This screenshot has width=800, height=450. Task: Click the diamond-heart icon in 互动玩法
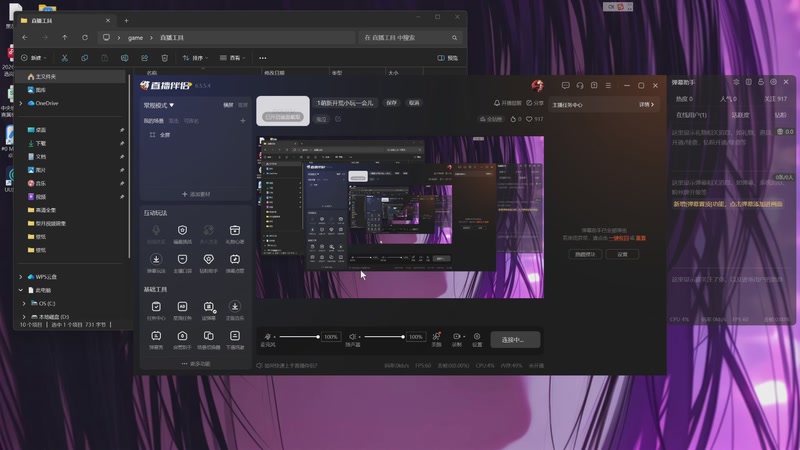(x=208, y=259)
